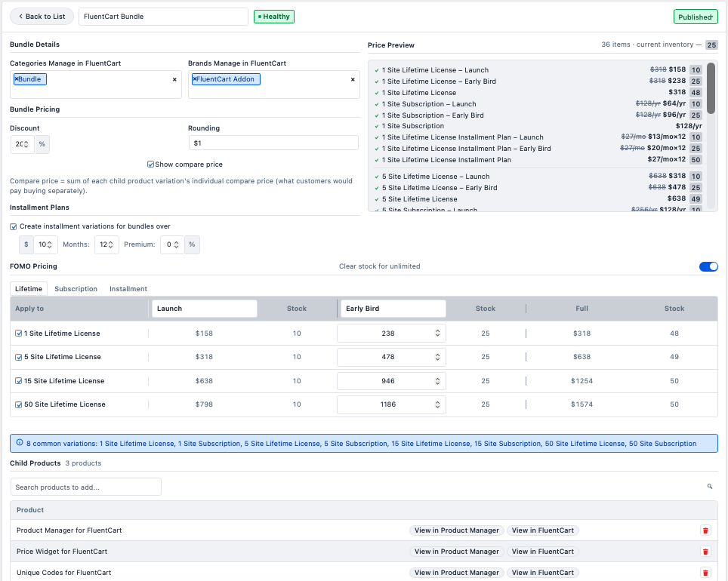Step the 1186 Early Bird price

pos(437,404)
